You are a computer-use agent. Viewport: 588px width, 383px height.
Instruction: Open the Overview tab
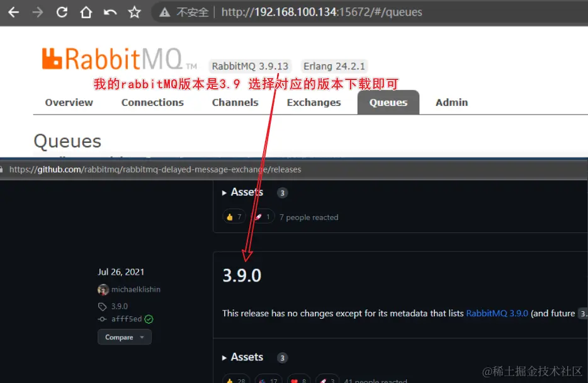(x=69, y=103)
